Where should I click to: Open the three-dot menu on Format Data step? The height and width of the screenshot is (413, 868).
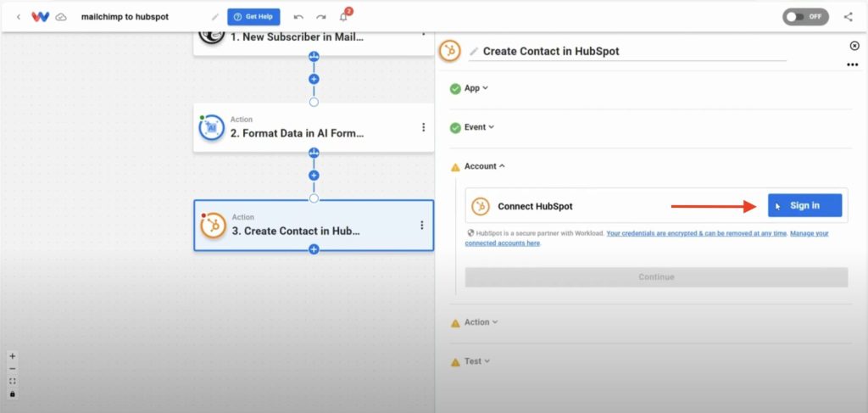tap(424, 127)
